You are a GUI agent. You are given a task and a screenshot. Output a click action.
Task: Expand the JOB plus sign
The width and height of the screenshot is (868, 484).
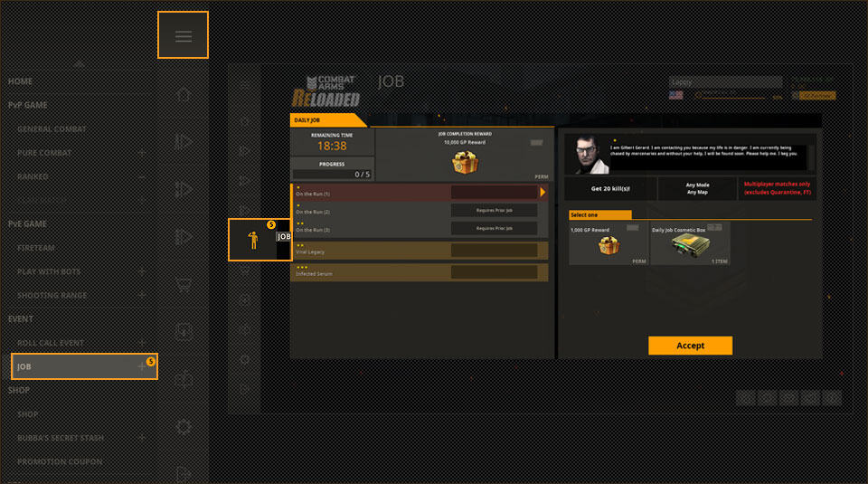(x=141, y=366)
